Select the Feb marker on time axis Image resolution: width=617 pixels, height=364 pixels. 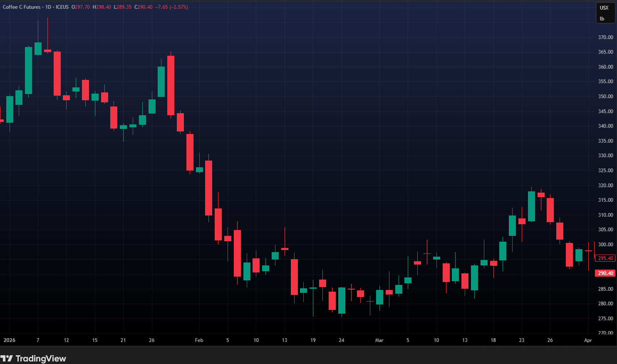[199, 340]
